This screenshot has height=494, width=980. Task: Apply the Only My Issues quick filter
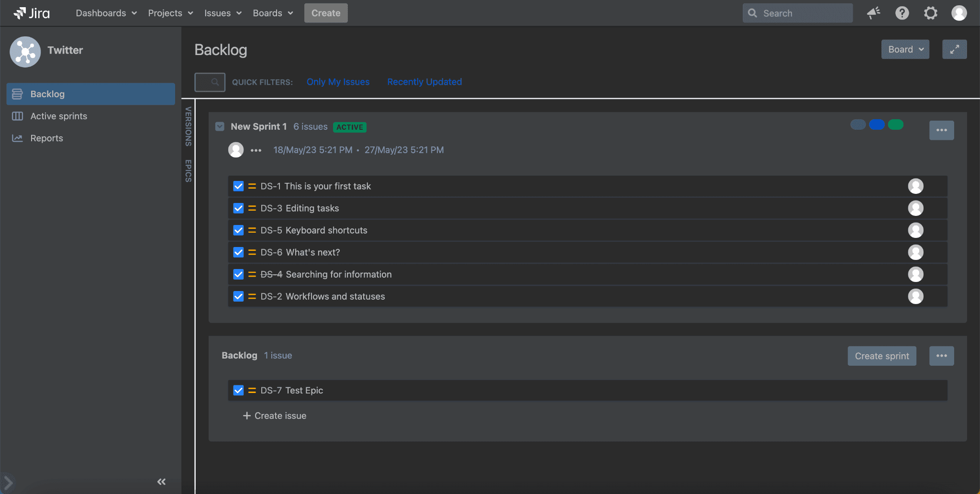338,82
